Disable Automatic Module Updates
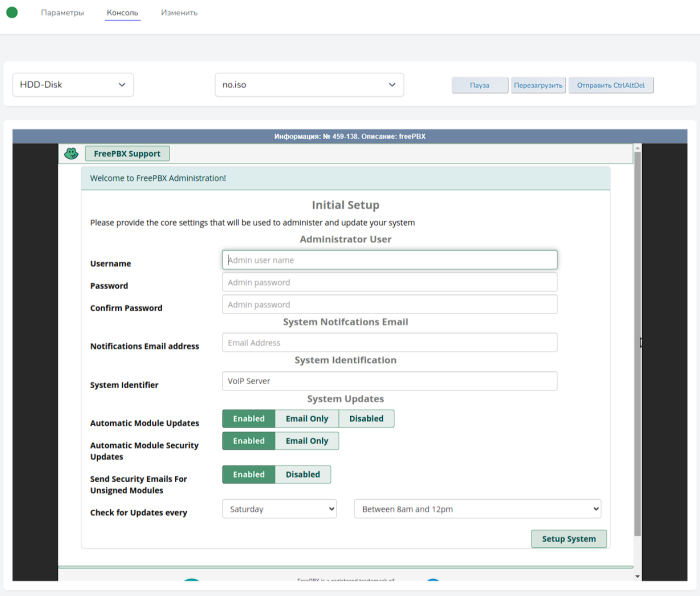This screenshot has width=700, height=596. 366,419
